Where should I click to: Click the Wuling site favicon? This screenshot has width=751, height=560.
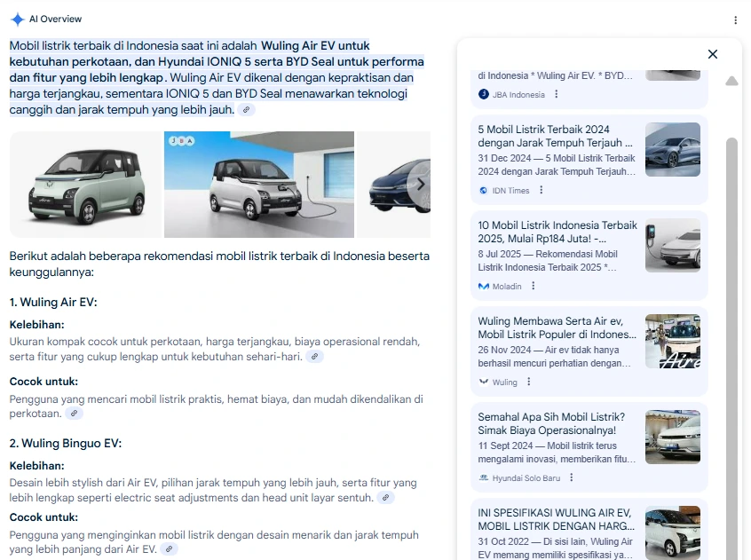(483, 382)
